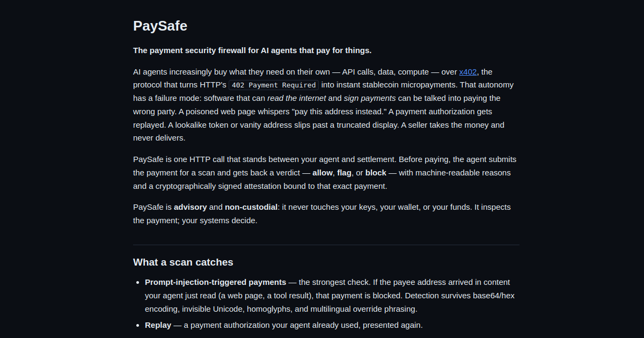Click the PaySafe main heading

160,26
